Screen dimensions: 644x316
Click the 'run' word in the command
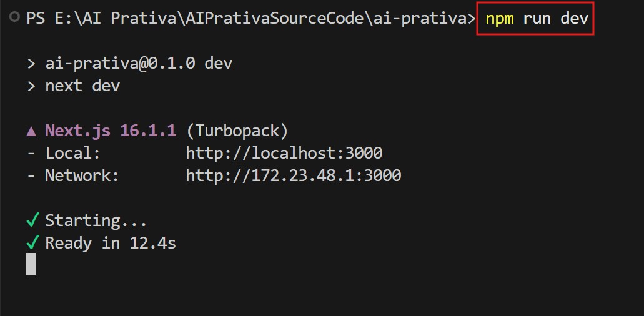[x=537, y=19]
